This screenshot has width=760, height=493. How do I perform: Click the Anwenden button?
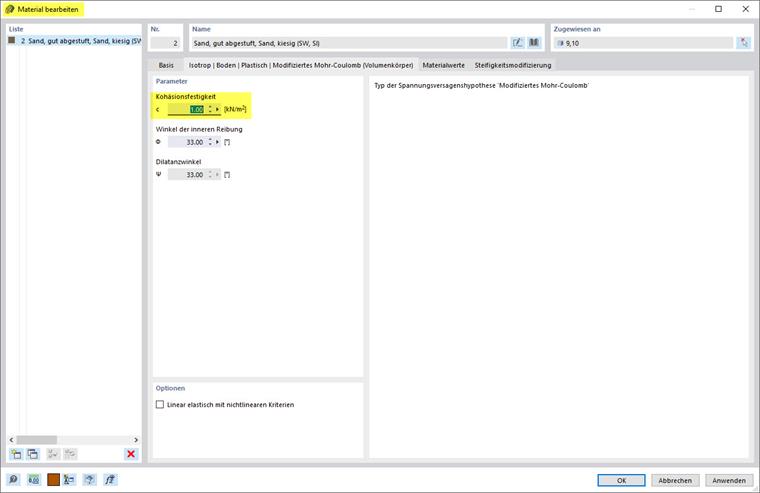[729, 480]
